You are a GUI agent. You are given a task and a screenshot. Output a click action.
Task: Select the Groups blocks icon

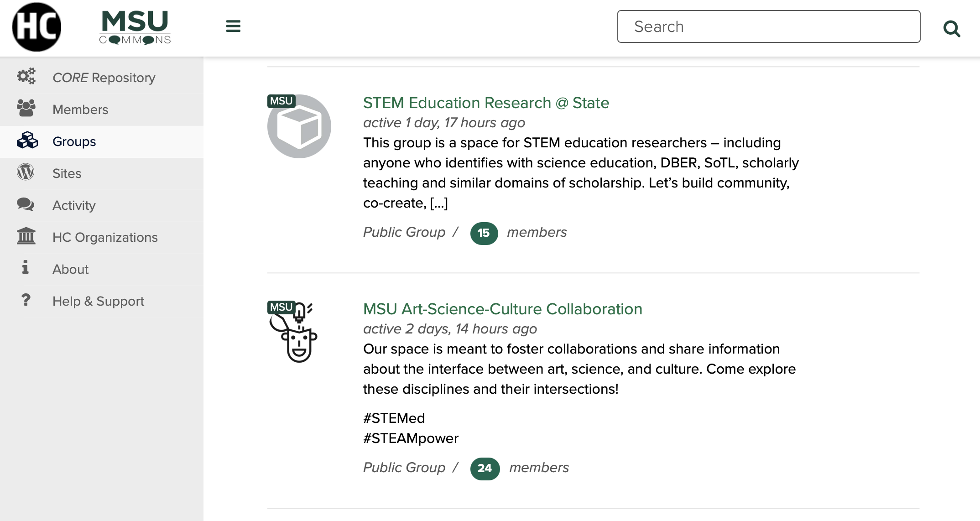coord(26,141)
